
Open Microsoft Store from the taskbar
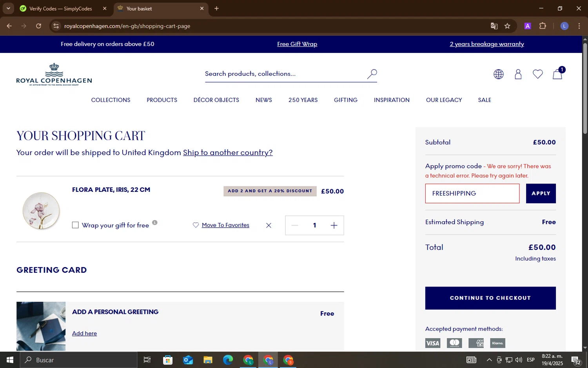tap(168, 360)
